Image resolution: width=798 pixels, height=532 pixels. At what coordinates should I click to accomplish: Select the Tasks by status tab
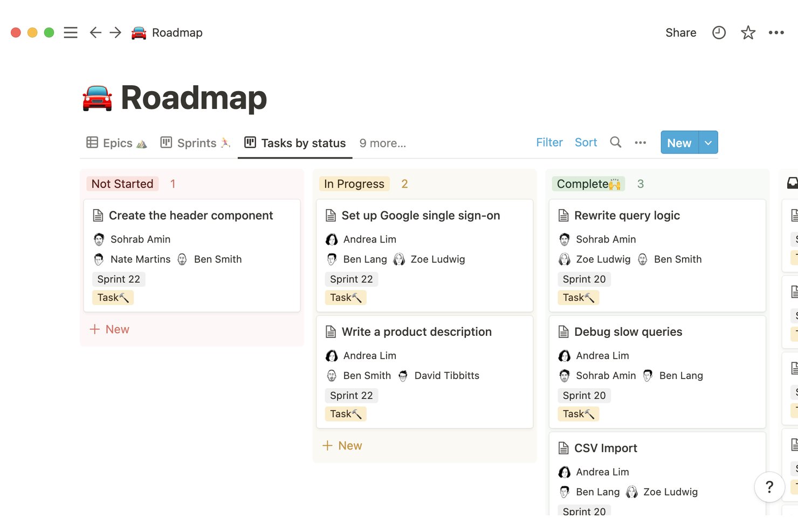pos(295,143)
